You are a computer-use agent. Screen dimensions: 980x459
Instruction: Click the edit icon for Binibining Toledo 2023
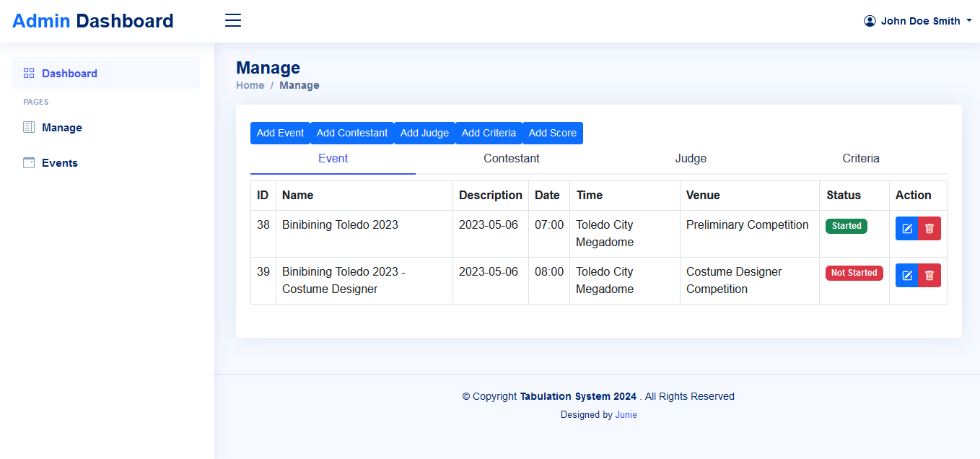(907, 229)
